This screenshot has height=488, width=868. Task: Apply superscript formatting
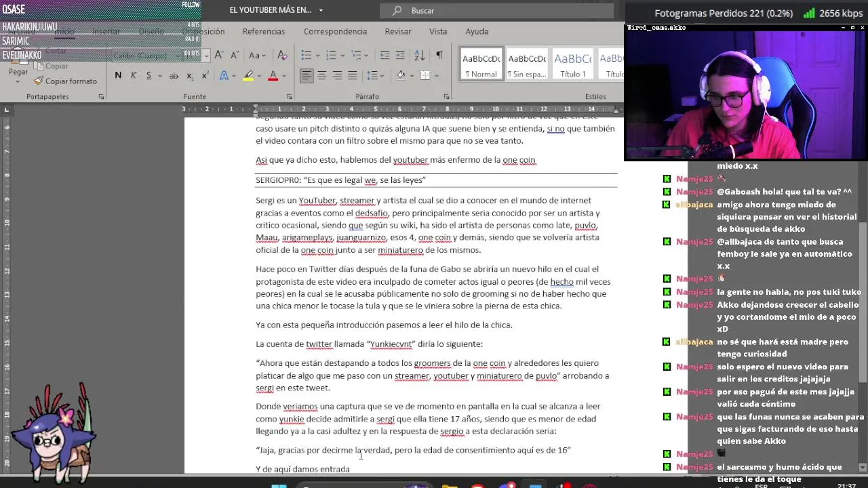(205, 75)
